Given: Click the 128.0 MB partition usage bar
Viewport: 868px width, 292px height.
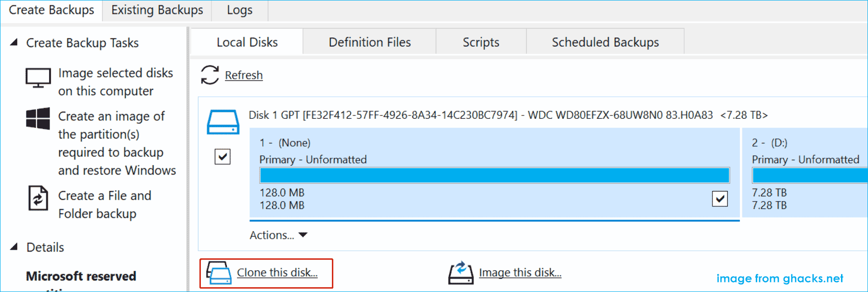Looking at the screenshot, I should tap(495, 176).
